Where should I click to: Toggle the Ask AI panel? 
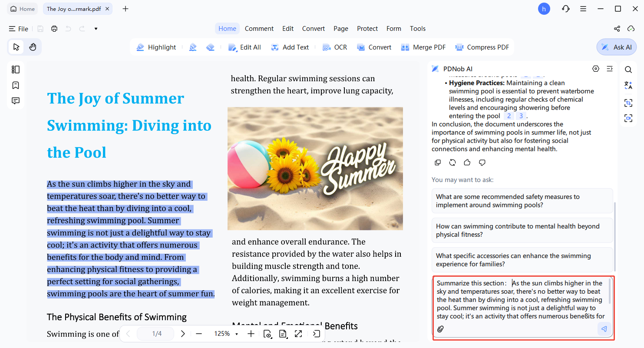coord(616,47)
